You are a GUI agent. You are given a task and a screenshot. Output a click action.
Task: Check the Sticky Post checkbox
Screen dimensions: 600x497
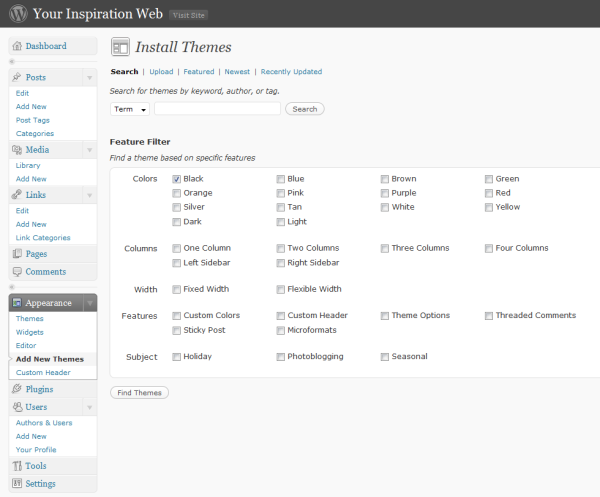click(x=176, y=330)
